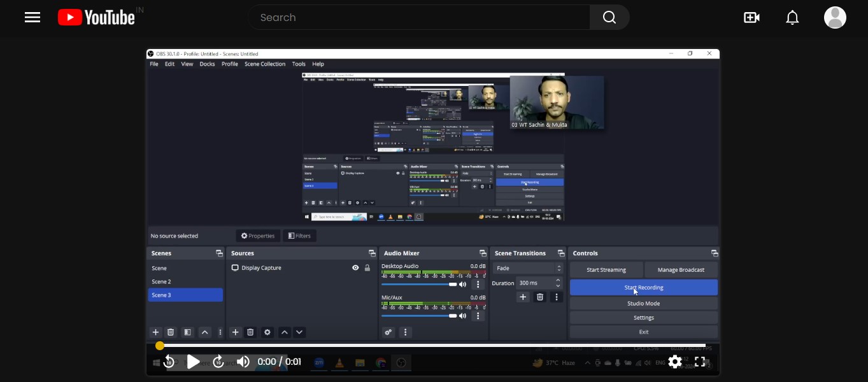Move source up in Sources dock
Image resolution: width=868 pixels, height=382 pixels.
(x=285, y=332)
